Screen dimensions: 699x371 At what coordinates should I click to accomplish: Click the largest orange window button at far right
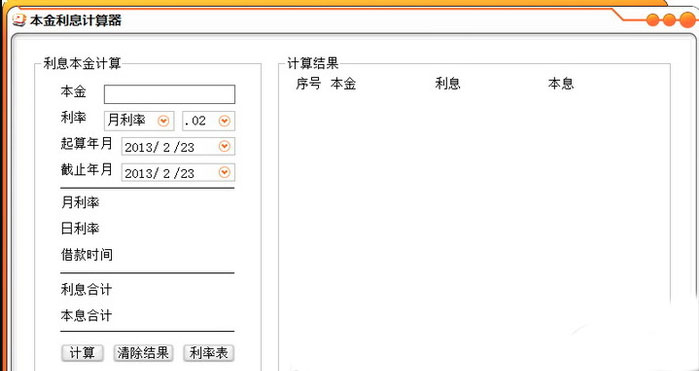(688, 20)
